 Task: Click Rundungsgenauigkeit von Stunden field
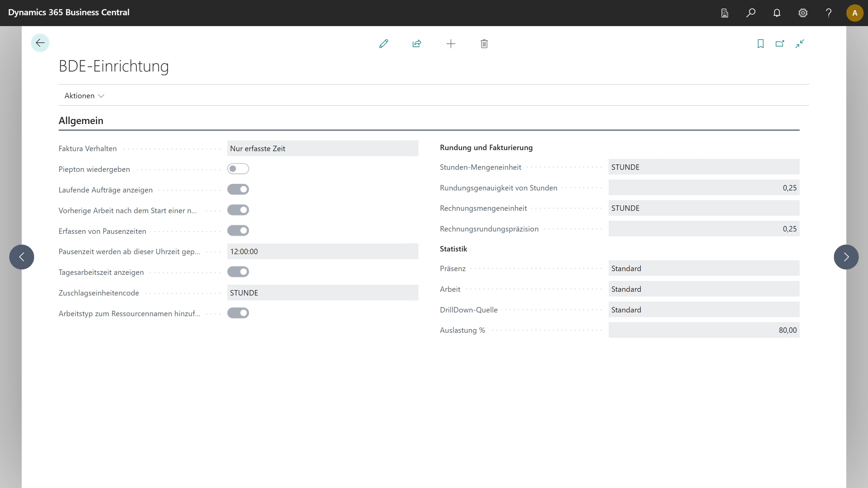coord(704,188)
